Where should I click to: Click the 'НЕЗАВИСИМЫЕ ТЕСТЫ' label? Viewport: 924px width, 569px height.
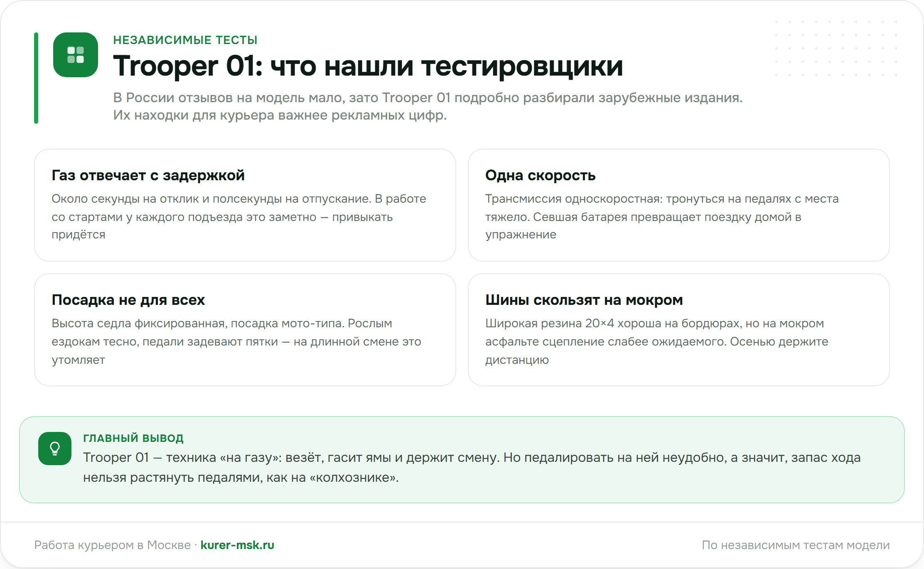click(x=185, y=40)
